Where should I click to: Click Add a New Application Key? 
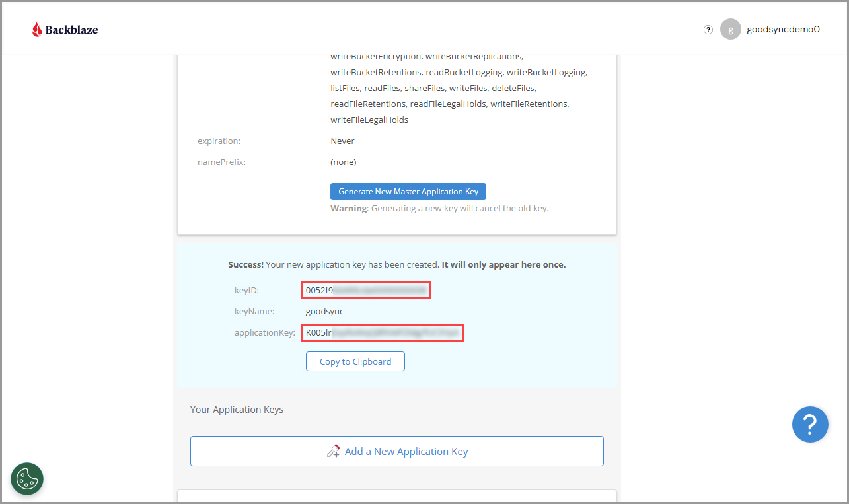397,451
